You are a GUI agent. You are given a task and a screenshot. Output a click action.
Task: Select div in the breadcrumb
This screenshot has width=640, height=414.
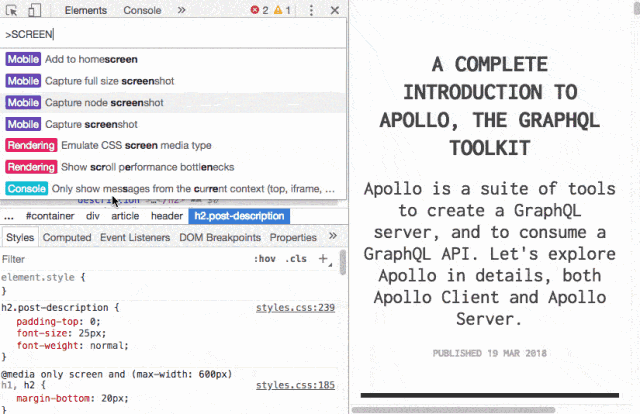tap(93, 216)
